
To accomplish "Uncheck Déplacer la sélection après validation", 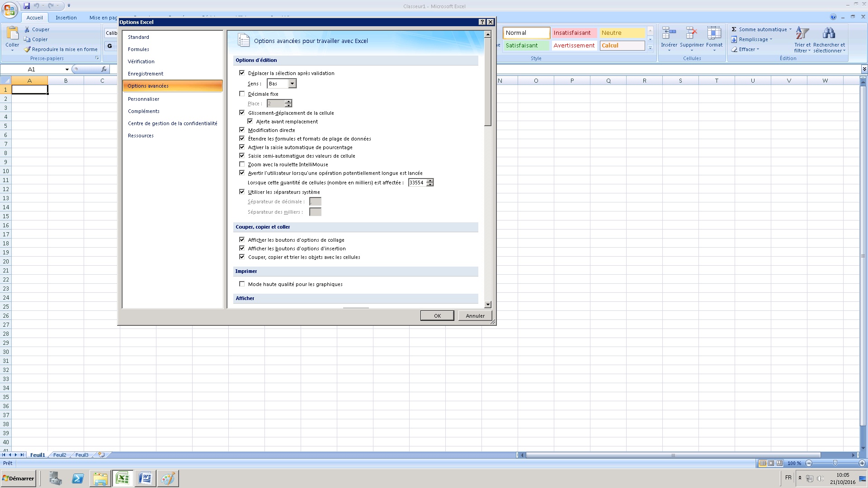I will point(242,73).
